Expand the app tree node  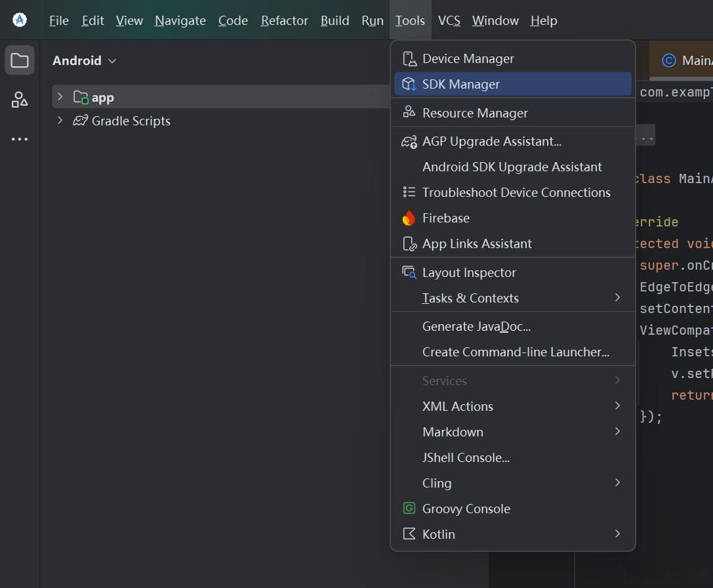[x=60, y=96]
